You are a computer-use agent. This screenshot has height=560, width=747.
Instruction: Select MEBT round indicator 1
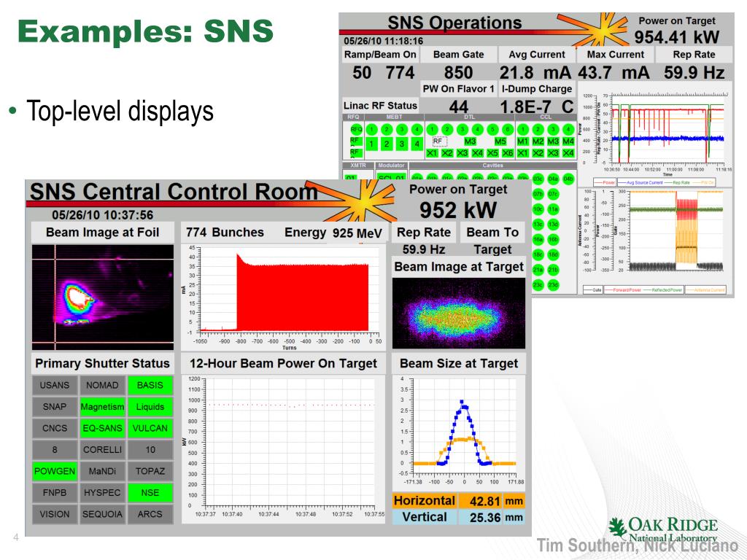point(372,130)
